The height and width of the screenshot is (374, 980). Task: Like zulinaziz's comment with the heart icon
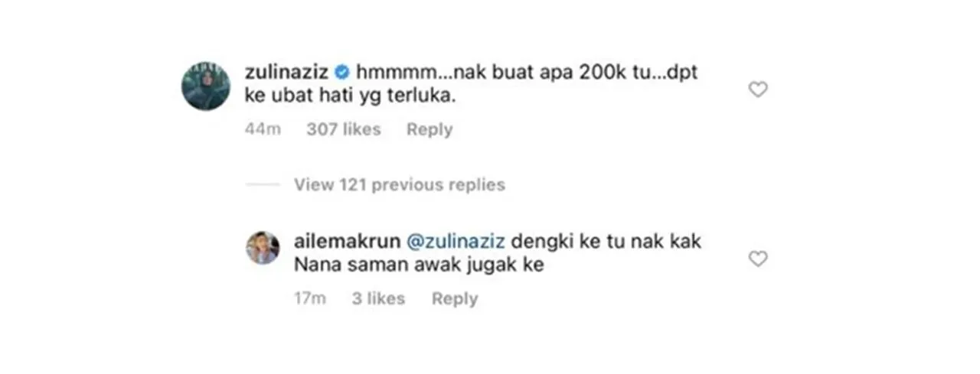coord(757,90)
